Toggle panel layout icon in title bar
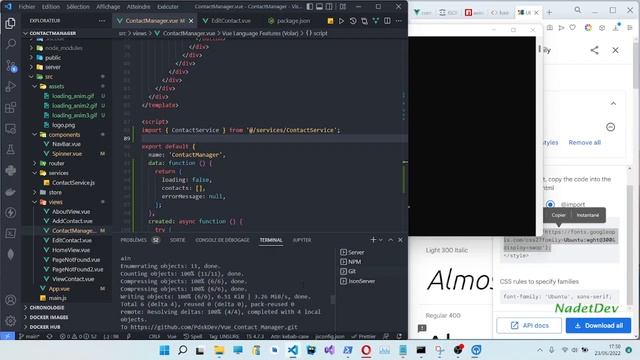Image resolution: width=640 pixels, height=360 pixels. [x=320, y=7]
